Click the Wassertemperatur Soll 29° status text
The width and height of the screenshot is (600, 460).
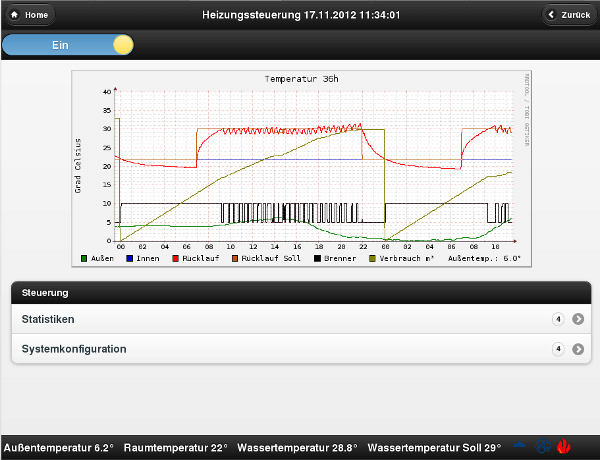[x=434, y=447]
